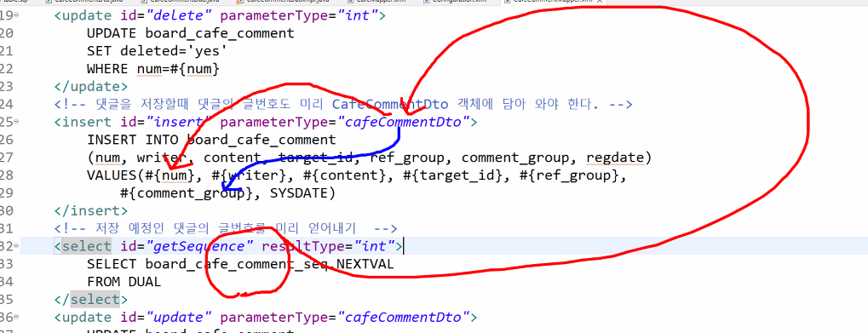
Task: Collapse the update id="update" fold marker
Action: (x=16, y=318)
